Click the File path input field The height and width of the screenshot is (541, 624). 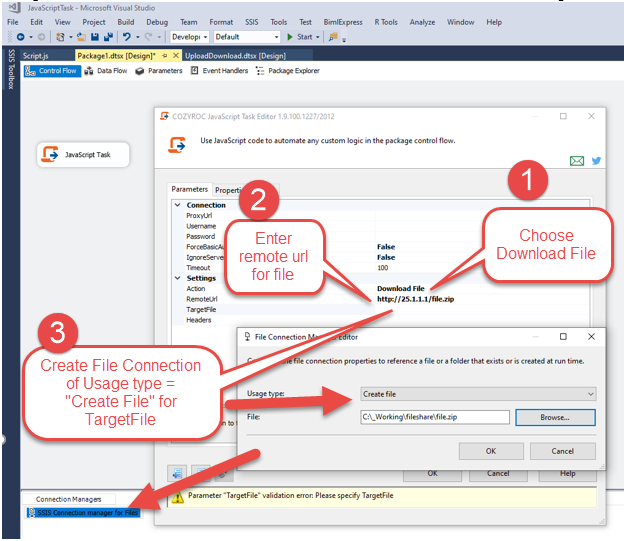pos(435,417)
